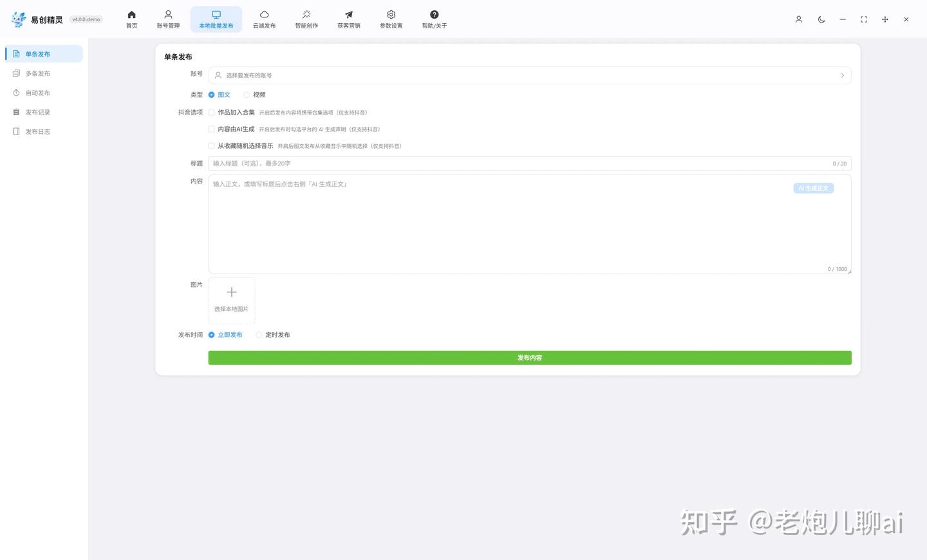
Task: Click the AI 生成正文 button
Action: tap(813, 188)
